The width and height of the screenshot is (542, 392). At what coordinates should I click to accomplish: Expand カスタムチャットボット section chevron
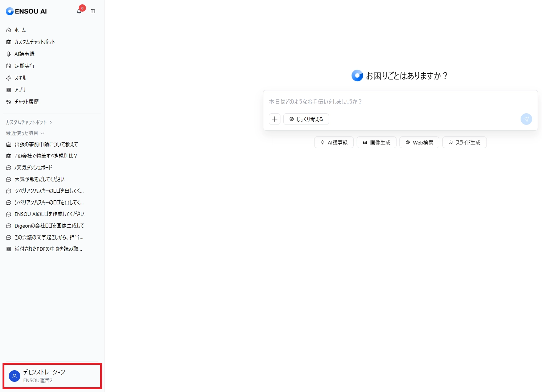point(50,122)
